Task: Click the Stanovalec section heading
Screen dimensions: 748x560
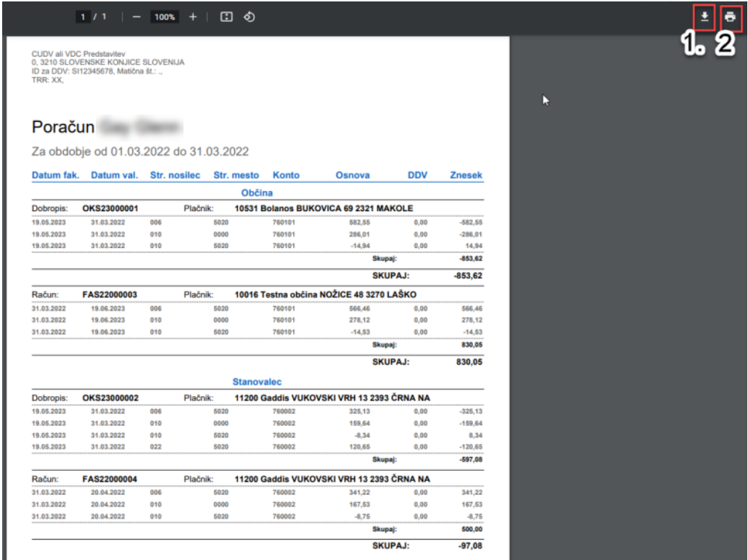Action: click(257, 382)
